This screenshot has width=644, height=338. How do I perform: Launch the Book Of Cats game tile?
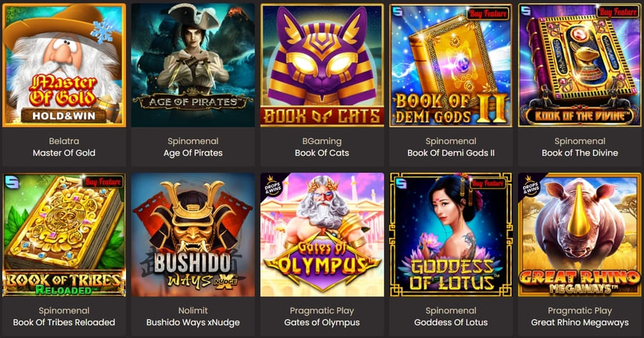click(x=322, y=65)
